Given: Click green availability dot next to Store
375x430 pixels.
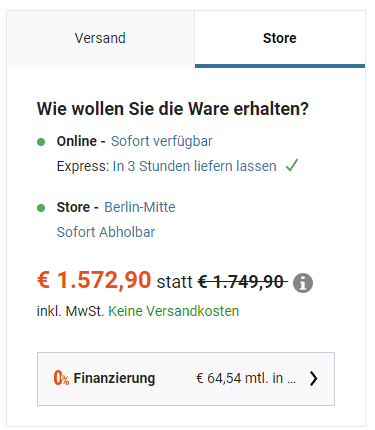Looking at the screenshot, I should coord(41,208).
